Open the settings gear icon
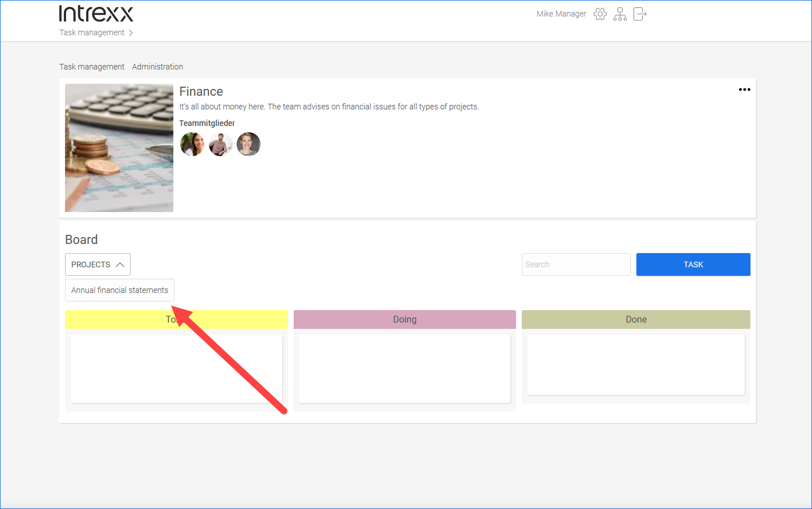The width and height of the screenshot is (812, 509). click(600, 14)
